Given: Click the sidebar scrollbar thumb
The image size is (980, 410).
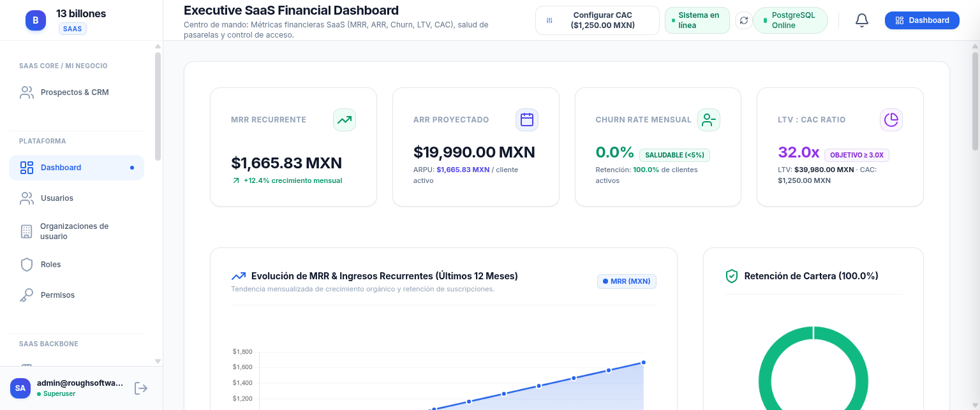Looking at the screenshot, I should click(158, 105).
